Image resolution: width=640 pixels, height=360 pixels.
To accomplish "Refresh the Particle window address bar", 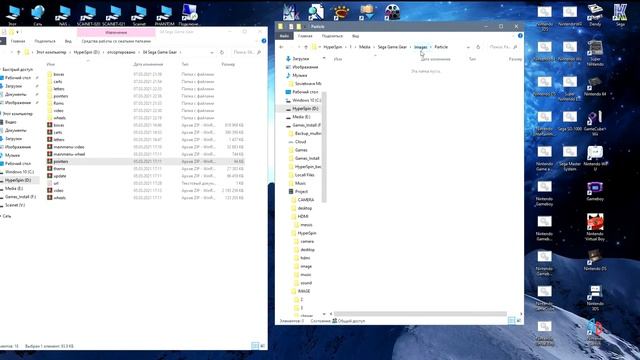I will pyautogui.click(x=478, y=47).
